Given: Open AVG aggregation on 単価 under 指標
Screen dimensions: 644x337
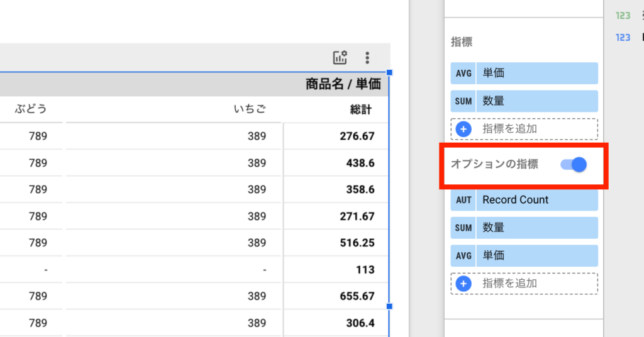Looking at the screenshot, I should (464, 73).
